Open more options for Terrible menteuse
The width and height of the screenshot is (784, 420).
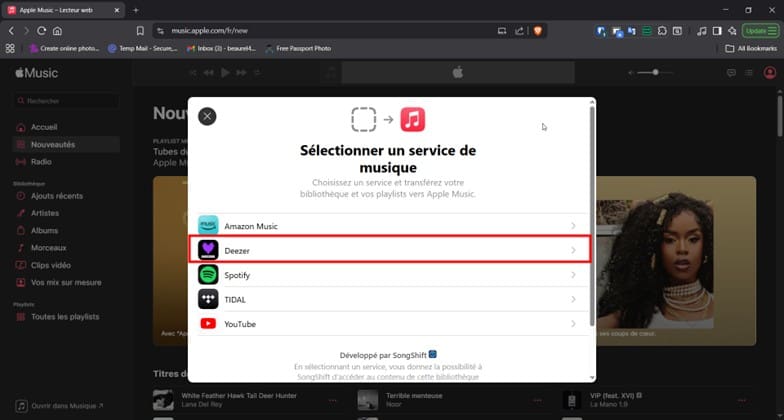538,400
